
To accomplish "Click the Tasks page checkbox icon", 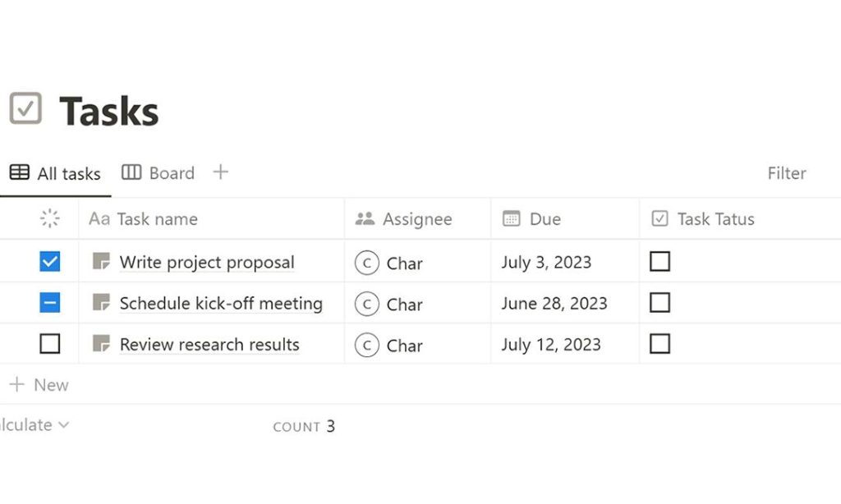I will click(x=25, y=108).
